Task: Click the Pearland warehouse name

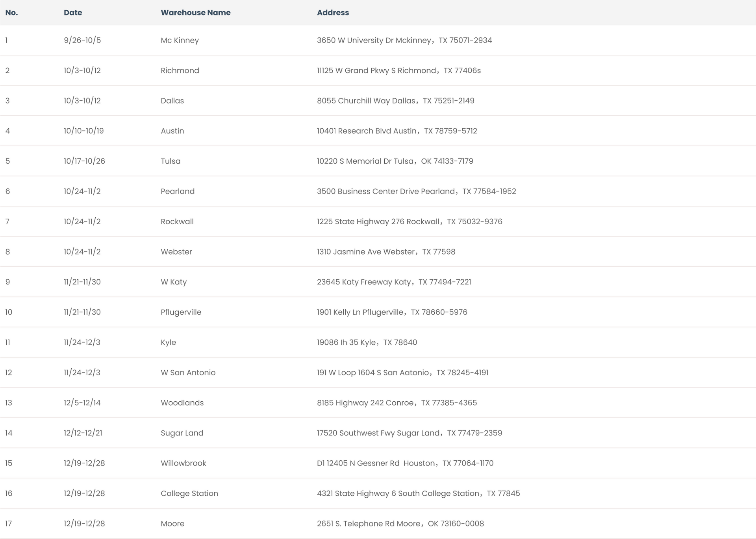Action: (177, 191)
